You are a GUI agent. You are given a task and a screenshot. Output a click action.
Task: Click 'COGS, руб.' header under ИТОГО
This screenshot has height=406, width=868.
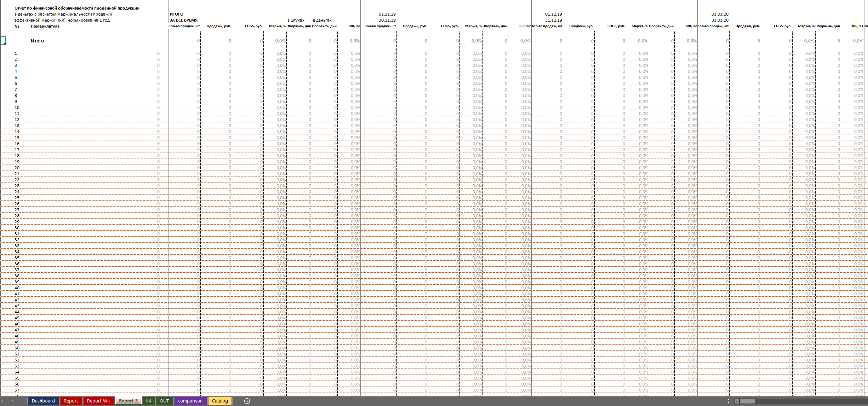(x=253, y=26)
